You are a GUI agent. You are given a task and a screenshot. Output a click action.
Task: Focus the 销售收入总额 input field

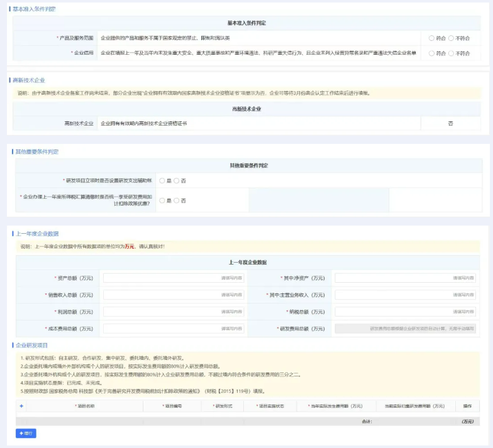(174, 295)
